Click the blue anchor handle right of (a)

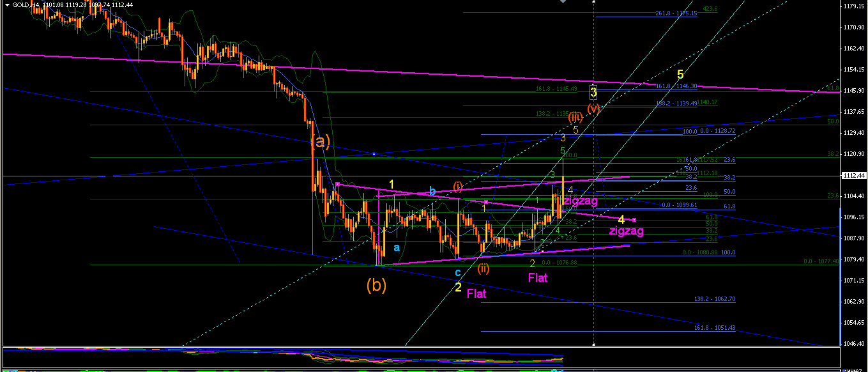[x=373, y=153]
